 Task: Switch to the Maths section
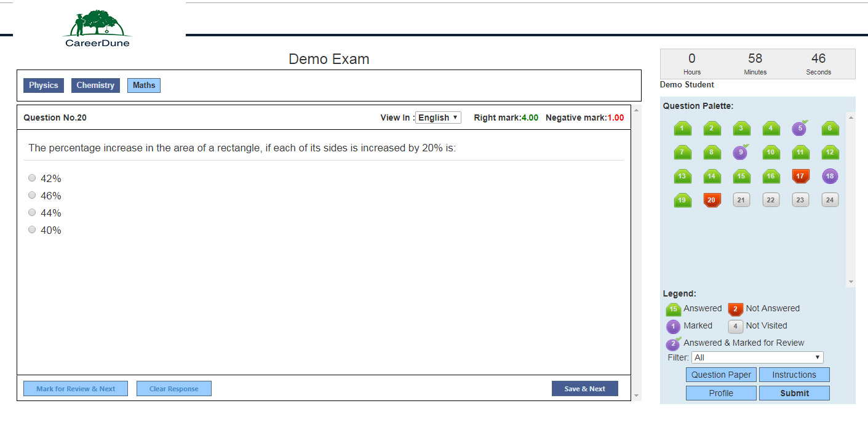144,86
